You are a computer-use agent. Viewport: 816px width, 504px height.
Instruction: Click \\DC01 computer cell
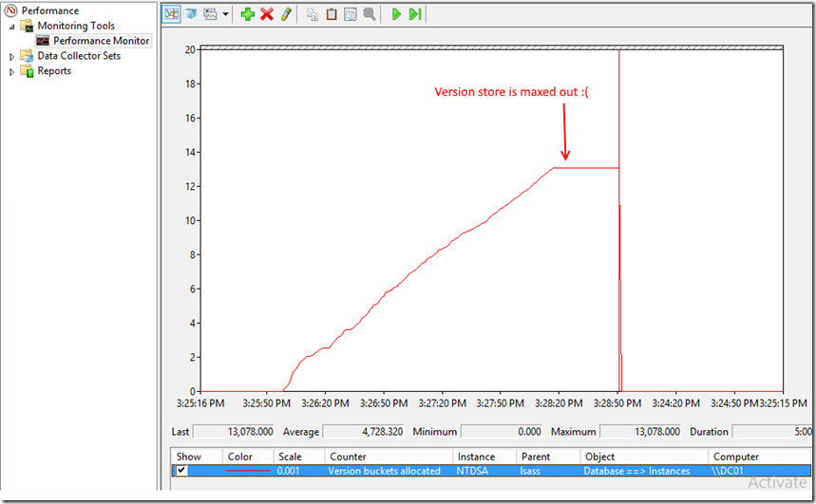click(x=727, y=471)
